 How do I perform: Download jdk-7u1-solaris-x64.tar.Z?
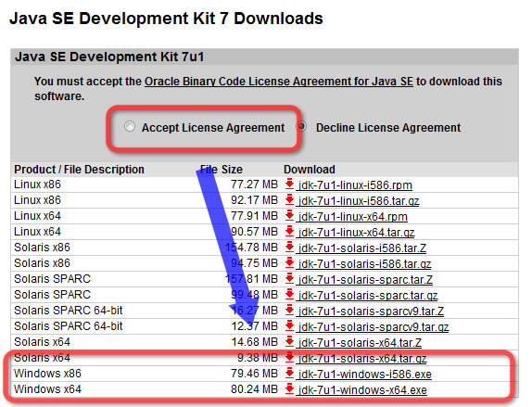pyautogui.click(x=360, y=342)
